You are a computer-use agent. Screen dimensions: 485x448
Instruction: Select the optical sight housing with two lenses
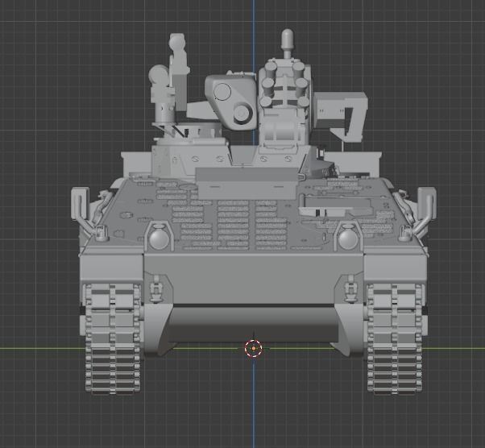tap(230, 102)
